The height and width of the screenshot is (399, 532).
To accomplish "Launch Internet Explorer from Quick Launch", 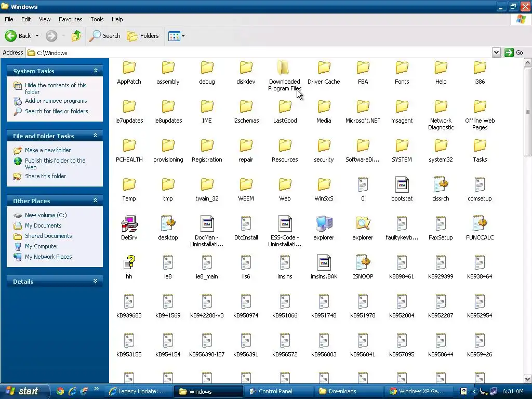I will click(x=72, y=391).
